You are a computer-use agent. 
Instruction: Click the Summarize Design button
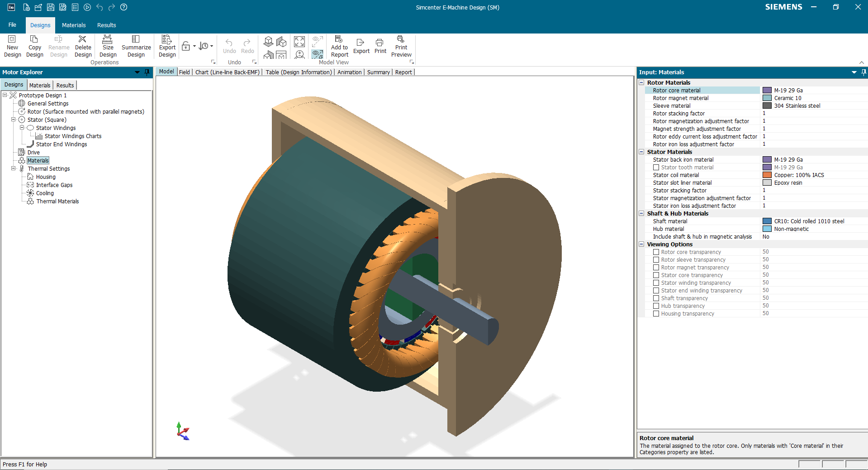click(x=136, y=46)
